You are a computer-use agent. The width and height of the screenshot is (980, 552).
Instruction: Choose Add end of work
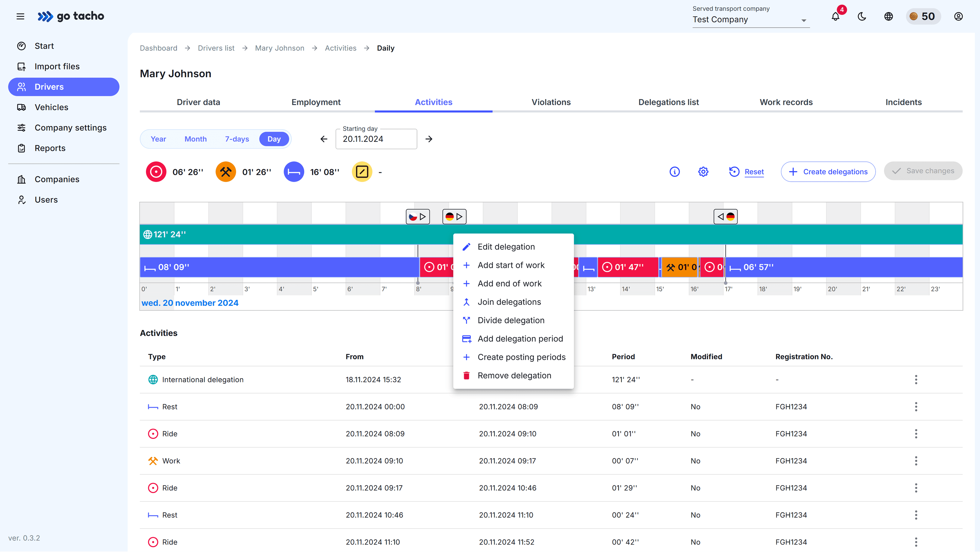coord(513,284)
